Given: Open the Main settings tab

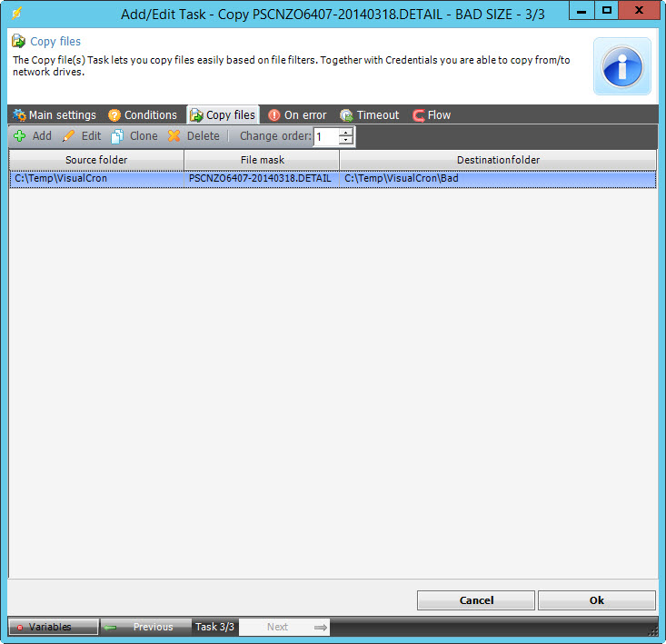Looking at the screenshot, I should tap(54, 115).
